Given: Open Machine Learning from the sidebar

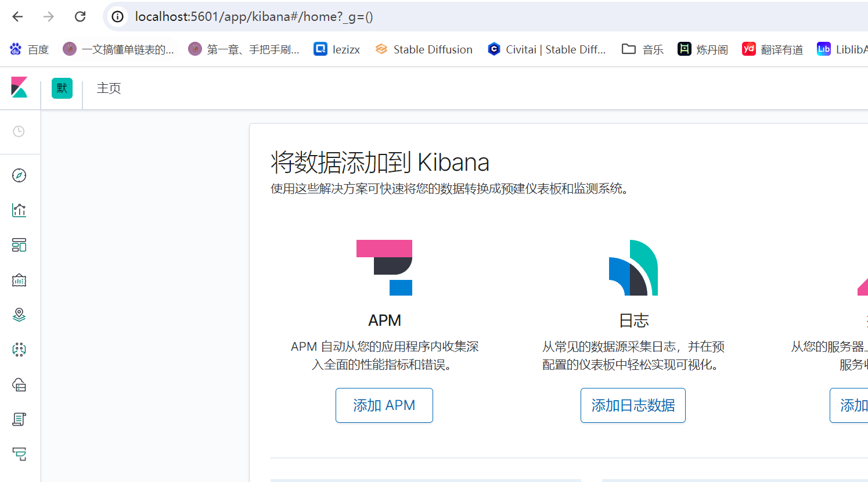Looking at the screenshot, I should pyautogui.click(x=19, y=350).
